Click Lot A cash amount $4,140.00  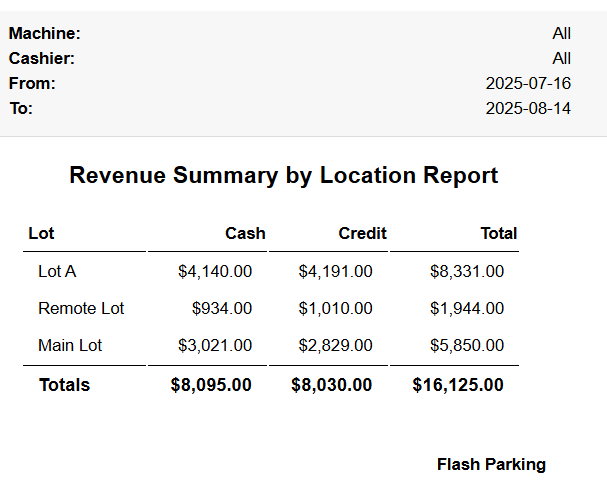point(215,271)
